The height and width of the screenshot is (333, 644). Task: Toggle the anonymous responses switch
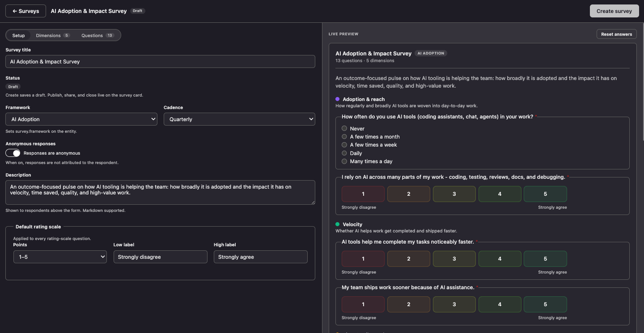[x=13, y=153]
